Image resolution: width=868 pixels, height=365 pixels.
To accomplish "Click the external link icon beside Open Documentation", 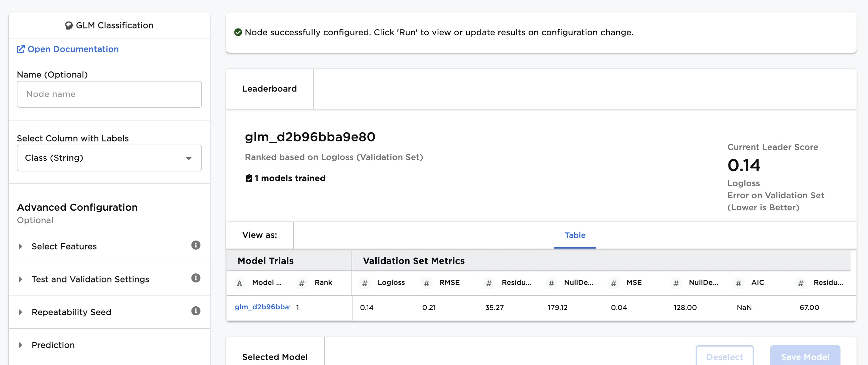I will 20,49.
